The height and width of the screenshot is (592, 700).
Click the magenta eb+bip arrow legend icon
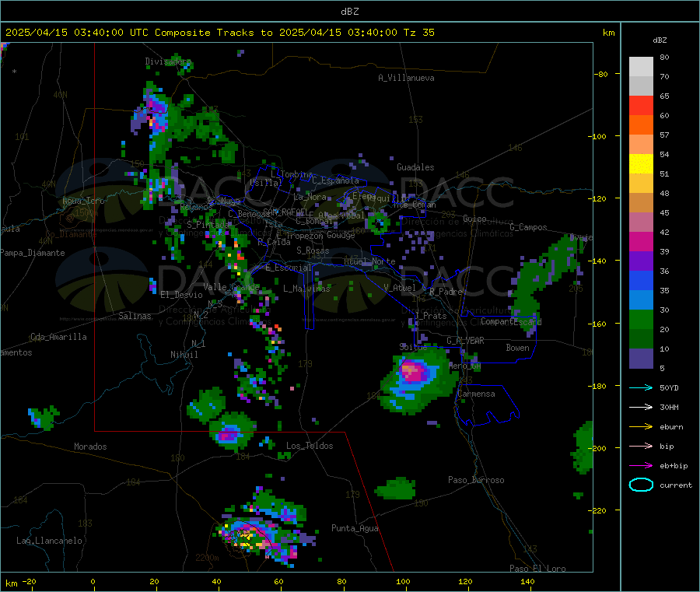641,466
